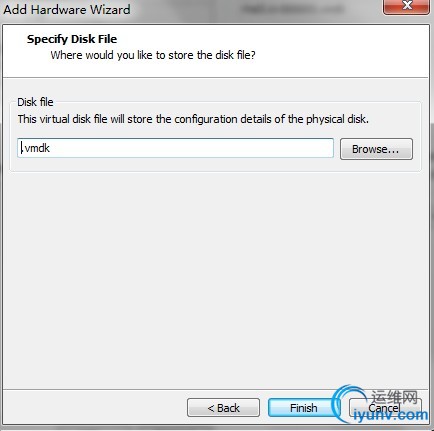This screenshot has height=431, width=434.
Task: Click the 运维网 Chinese watermark characters
Action: pos(395,397)
